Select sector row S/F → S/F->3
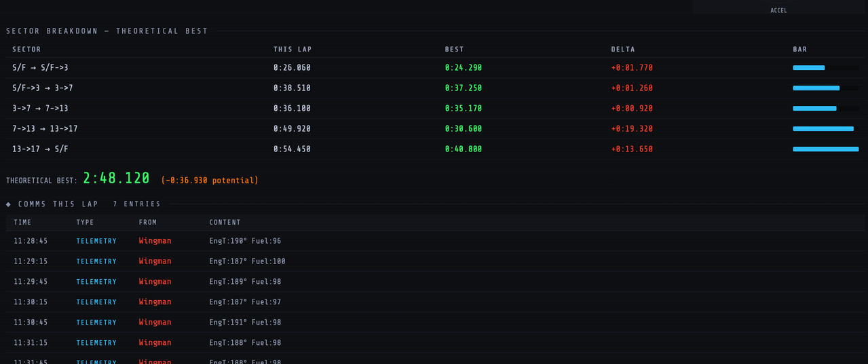The image size is (868, 364). [435, 68]
